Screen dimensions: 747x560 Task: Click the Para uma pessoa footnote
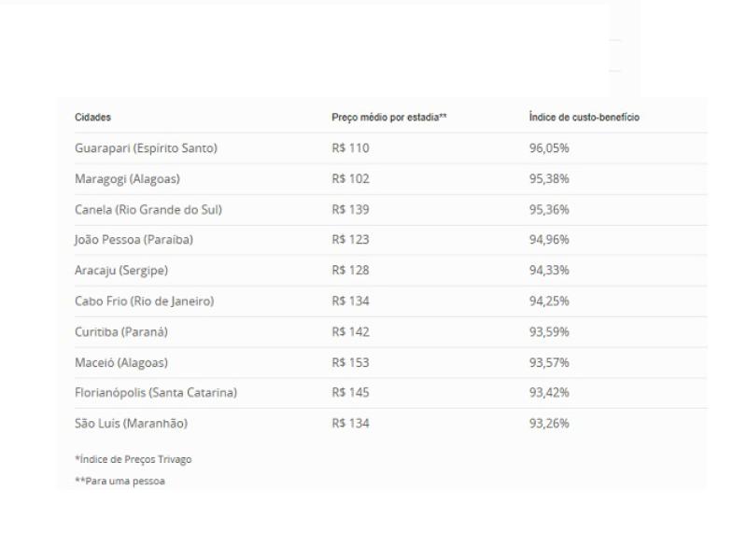pyautogui.click(x=120, y=482)
